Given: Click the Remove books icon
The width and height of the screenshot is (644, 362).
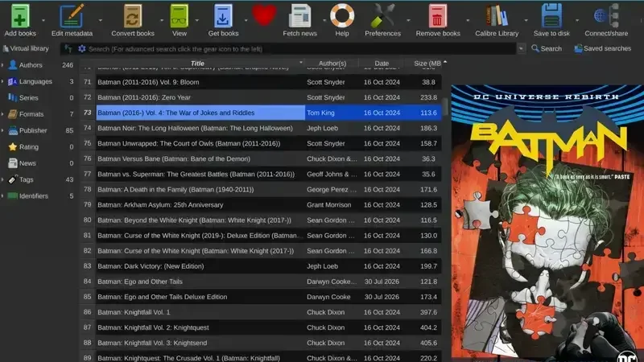Looking at the screenshot, I should pos(437,16).
